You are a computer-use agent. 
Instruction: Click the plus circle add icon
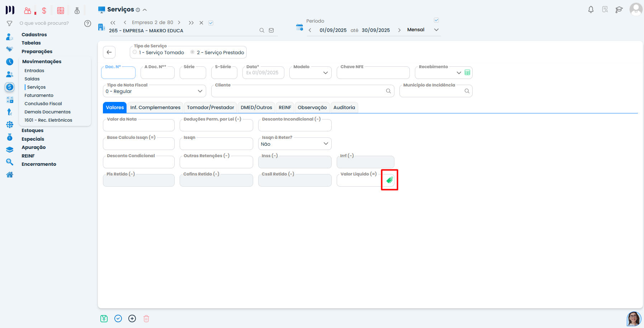[x=132, y=319]
